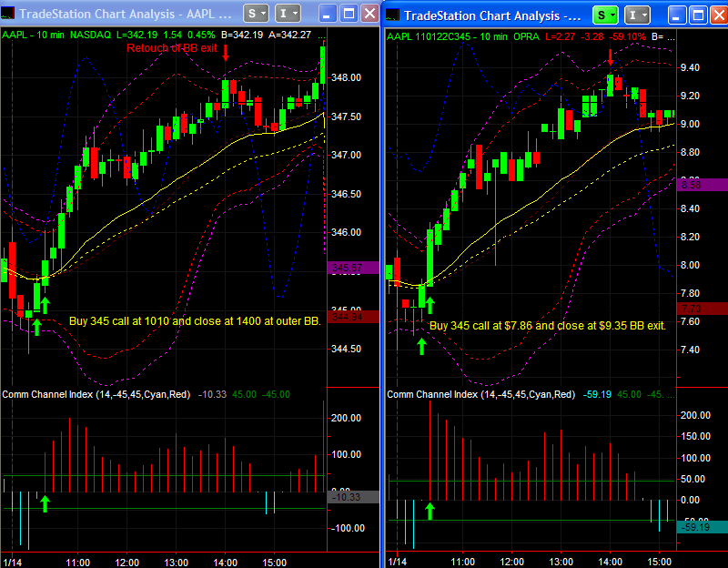Click 15:00 time label in right chart
Image resolution: width=728 pixels, height=568 pixels.
click(659, 562)
